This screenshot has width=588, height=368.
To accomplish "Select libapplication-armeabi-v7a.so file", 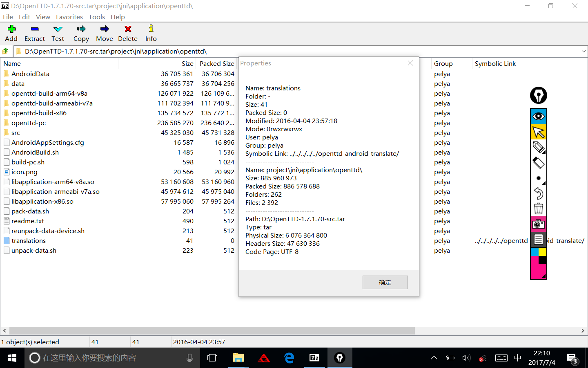I will coord(55,191).
